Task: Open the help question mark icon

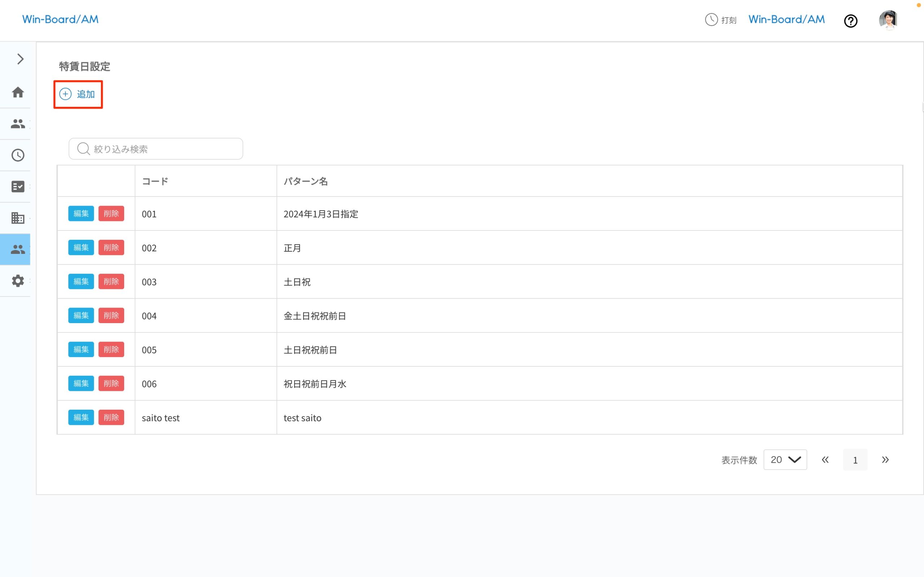Action: click(x=851, y=21)
